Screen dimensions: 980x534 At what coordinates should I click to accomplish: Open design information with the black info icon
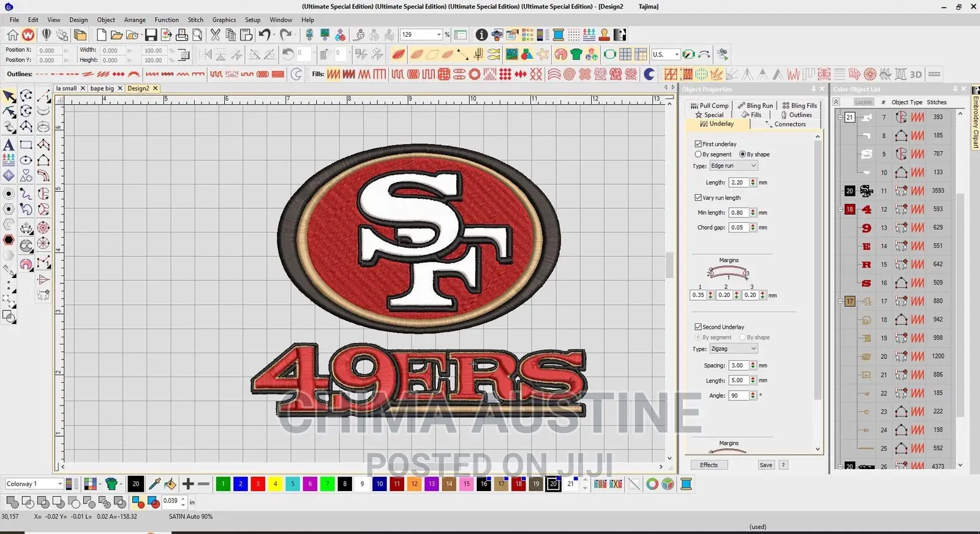pyautogui.click(x=481, y=35)
